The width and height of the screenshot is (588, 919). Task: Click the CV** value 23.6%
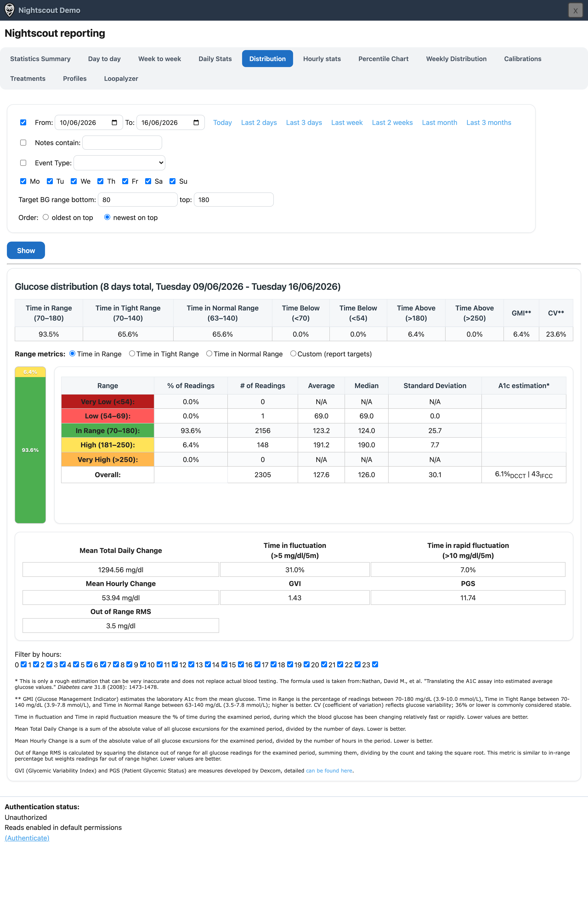pos(556,334)
